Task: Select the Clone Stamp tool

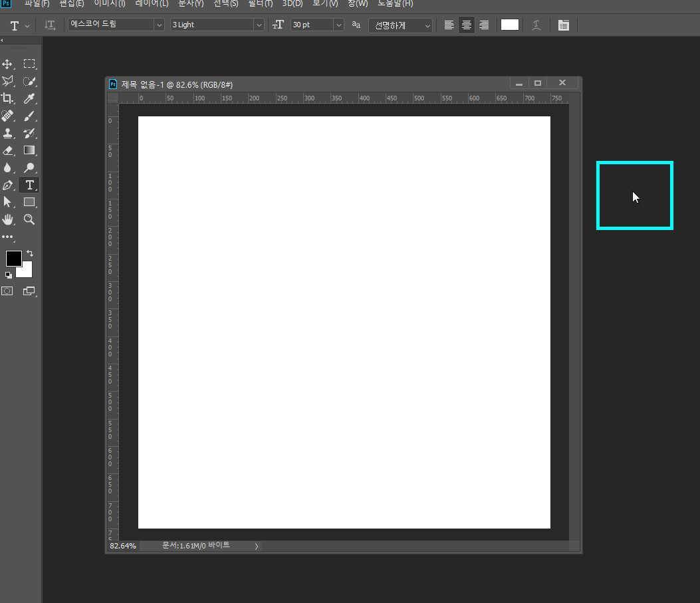Action: click(x=7, y=133)
